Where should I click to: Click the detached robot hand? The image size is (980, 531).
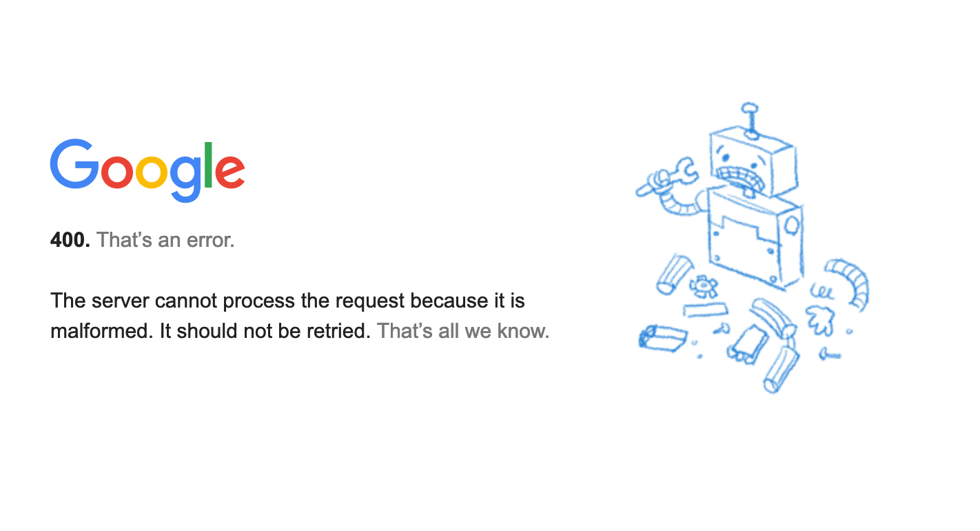tap(819, 321)
